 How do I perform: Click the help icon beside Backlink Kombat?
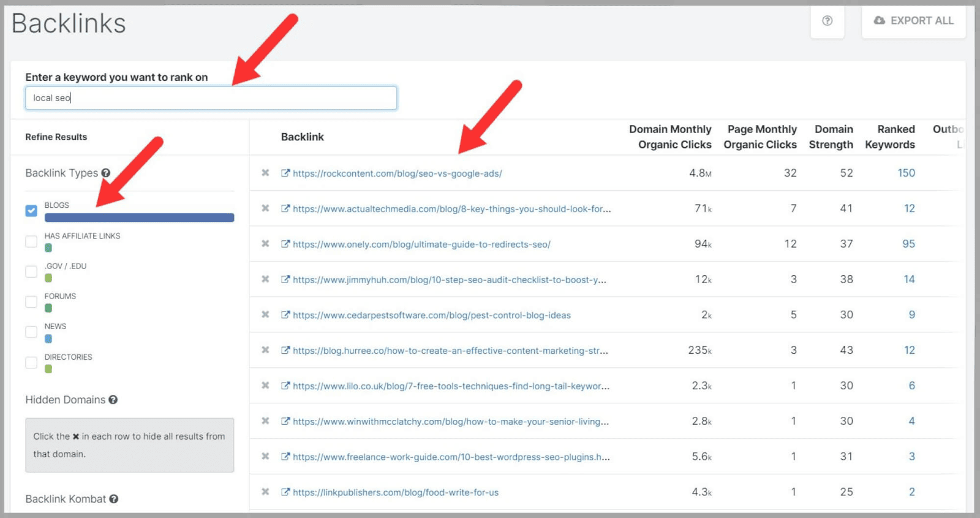[x=113, y=498]
